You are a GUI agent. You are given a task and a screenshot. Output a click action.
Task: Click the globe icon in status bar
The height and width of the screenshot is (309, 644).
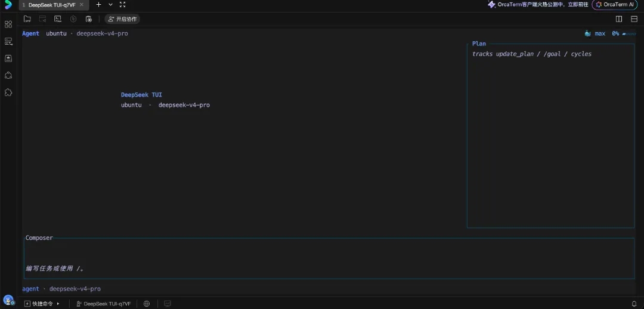(x=147, y=304)
